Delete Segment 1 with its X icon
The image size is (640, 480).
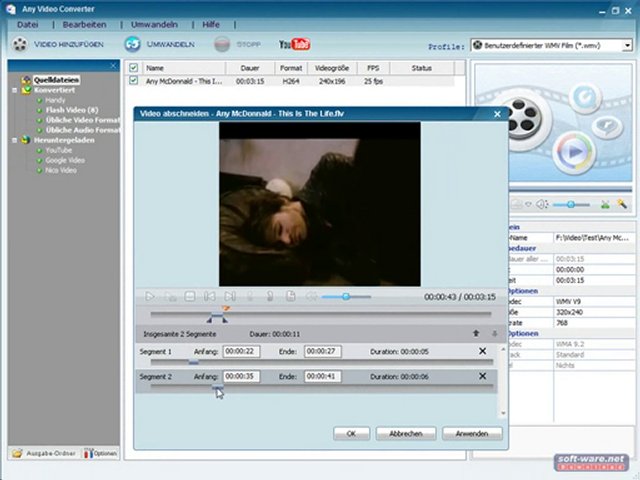click(482, 351)
